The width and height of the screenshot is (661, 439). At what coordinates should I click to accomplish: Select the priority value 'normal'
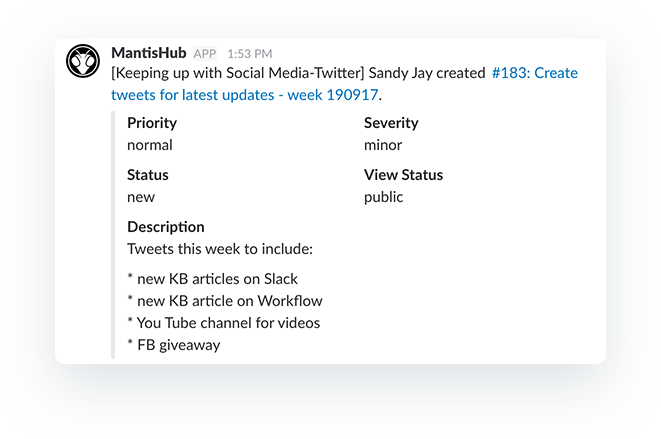pos(150,145)
